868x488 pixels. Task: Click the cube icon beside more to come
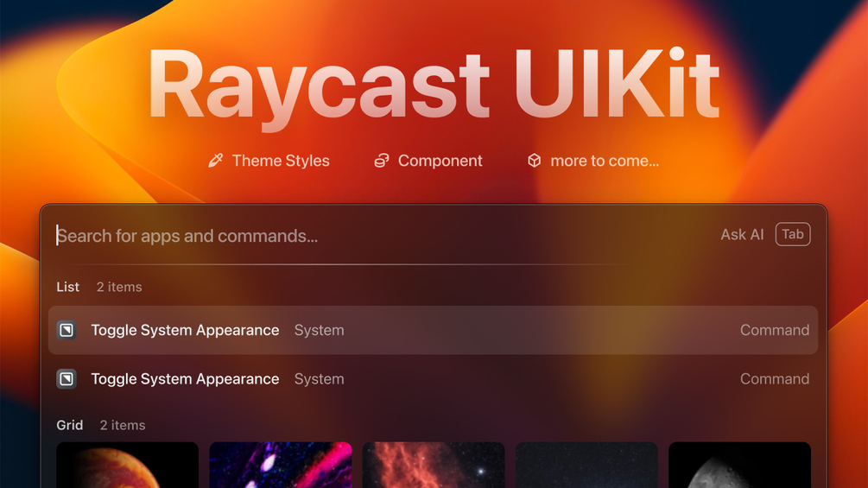[535, 161]
